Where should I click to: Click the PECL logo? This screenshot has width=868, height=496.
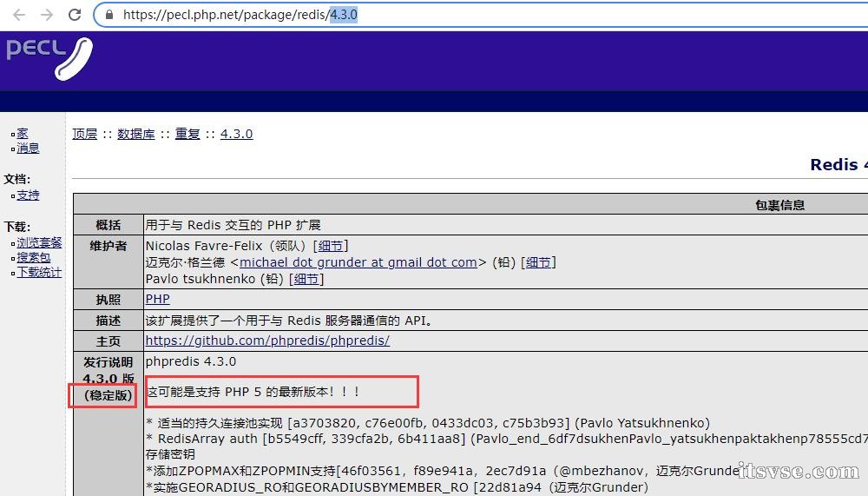click(49, 58)
